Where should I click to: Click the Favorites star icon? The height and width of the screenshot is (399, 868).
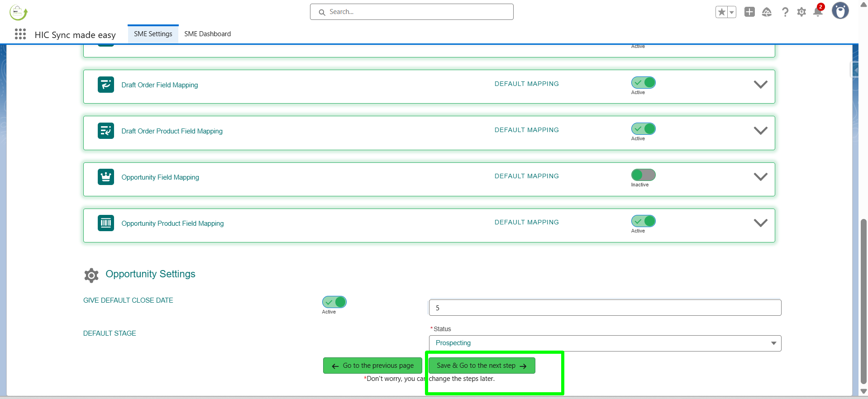722,12
